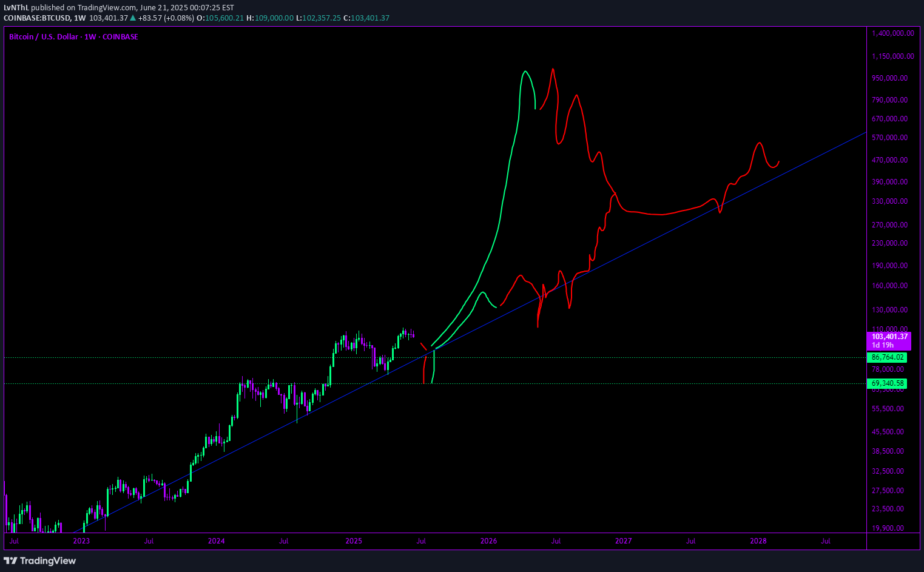Click the 790,000.00 price axis label
This screenshot has width=924, height=572.
[890, 100]
